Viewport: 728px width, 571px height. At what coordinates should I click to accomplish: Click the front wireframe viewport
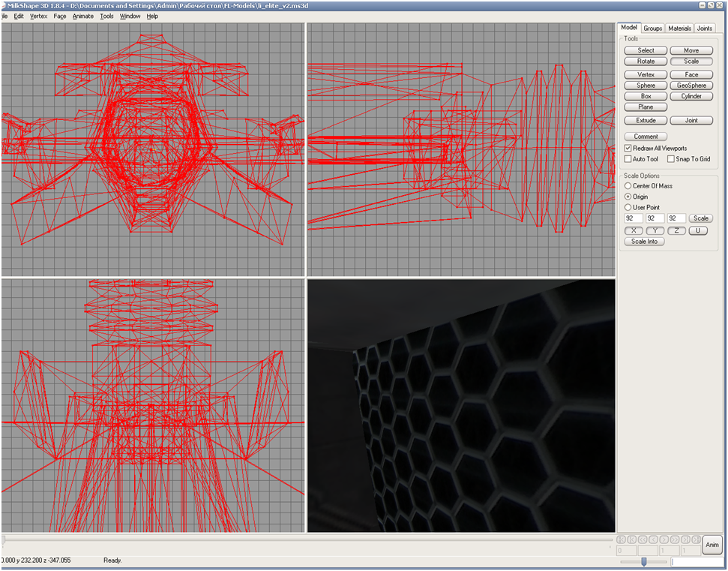click(153, 149)
